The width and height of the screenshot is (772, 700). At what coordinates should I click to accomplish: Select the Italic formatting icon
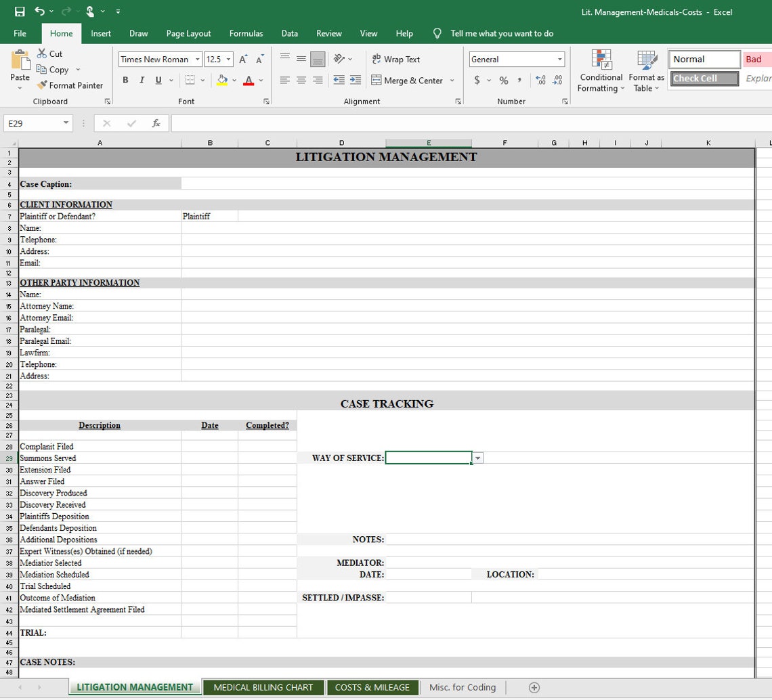pos(142,80)
